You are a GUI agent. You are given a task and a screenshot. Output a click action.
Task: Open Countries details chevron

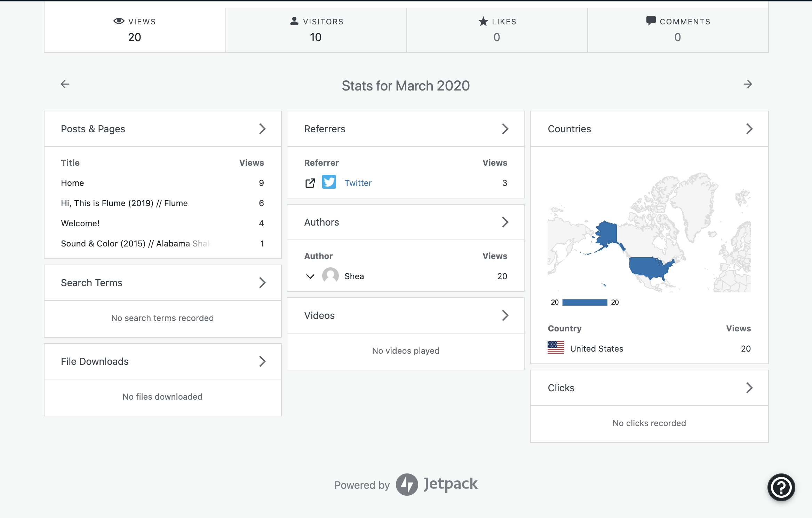(749, 129)
